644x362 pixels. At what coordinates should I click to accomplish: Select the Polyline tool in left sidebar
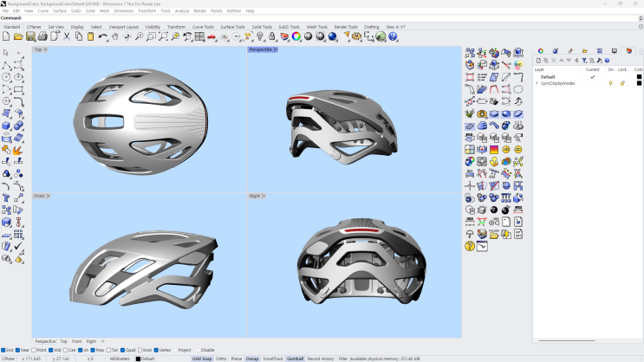click(6, 65)
